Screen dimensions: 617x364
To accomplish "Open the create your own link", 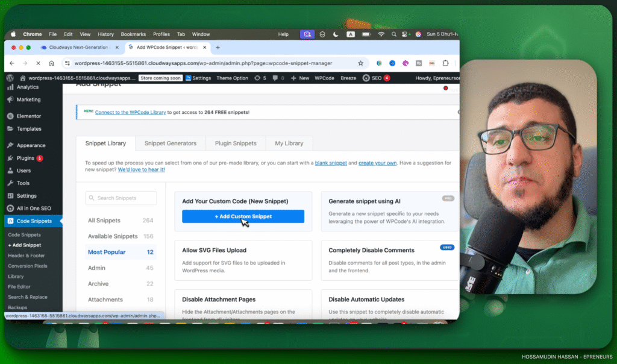I will pyautogui.click(x=377, y=163).
